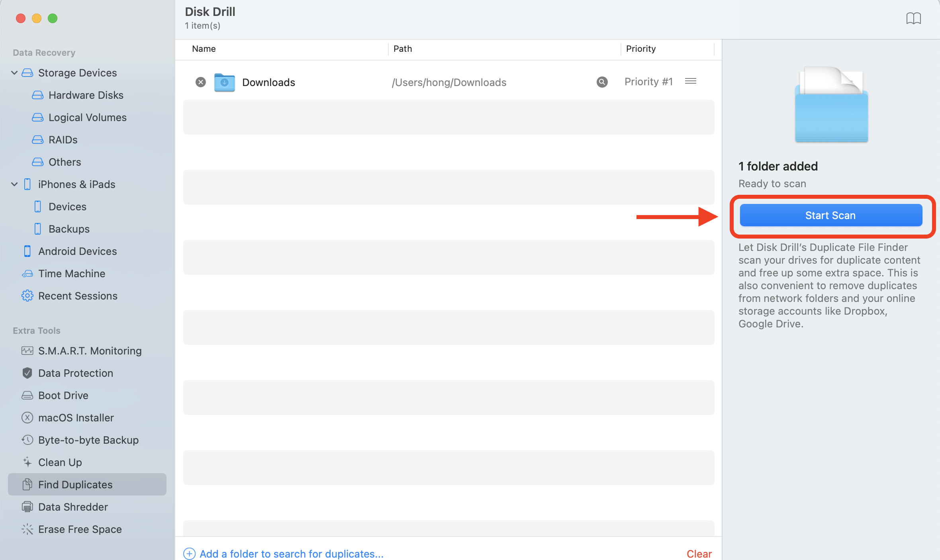The height and width of the screenshot is (560, 940).
Task: Click the green zoom window button
Action: (53, 18)
